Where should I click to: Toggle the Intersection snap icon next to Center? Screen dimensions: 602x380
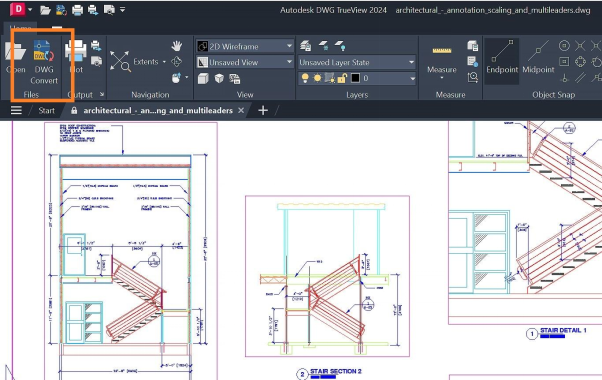[x=580, y=46]
